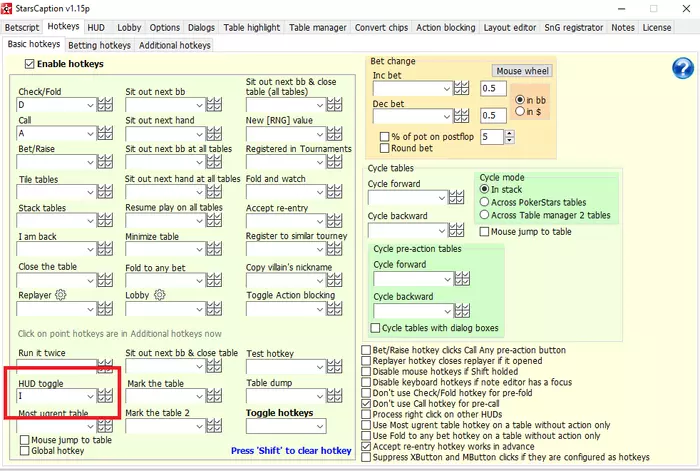Click the Mouse wheel button

point(522,71)
